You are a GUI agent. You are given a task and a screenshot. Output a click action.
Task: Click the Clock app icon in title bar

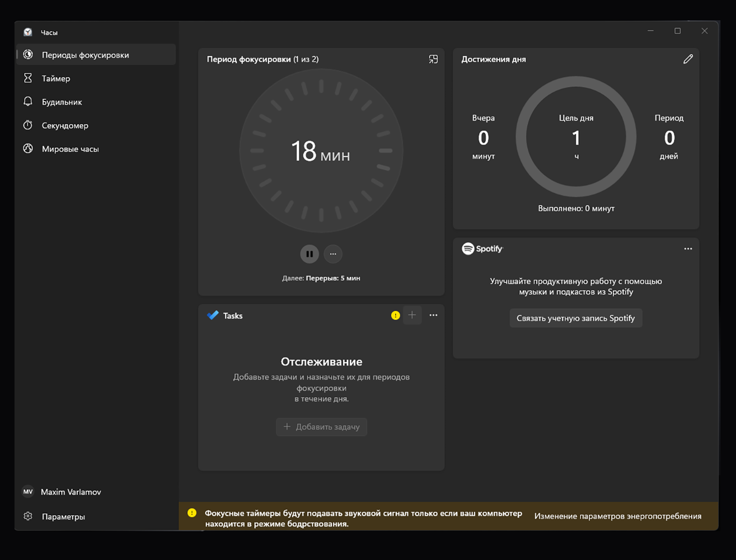[28, 32]
